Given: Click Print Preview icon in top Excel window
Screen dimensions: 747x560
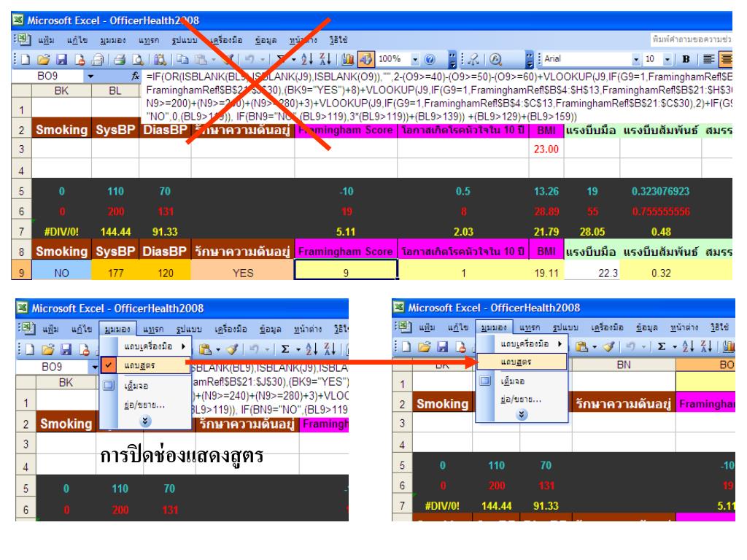Looking at the screenshot, I should (x=138, y=59).
